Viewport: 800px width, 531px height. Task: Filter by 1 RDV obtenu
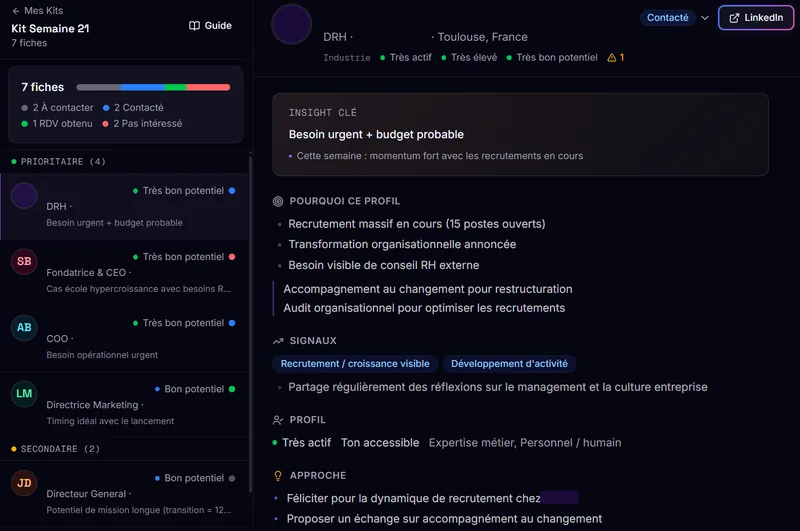click(57, 123)
